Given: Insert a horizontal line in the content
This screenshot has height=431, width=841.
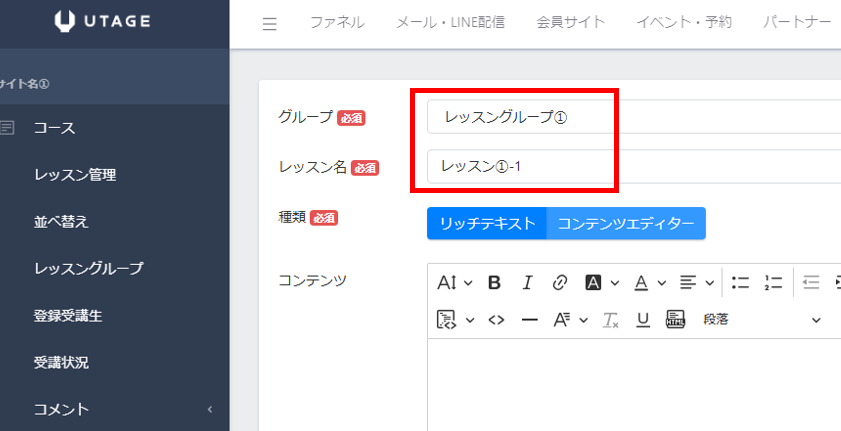Looking at the screenshot, I should tap(529, 320).
